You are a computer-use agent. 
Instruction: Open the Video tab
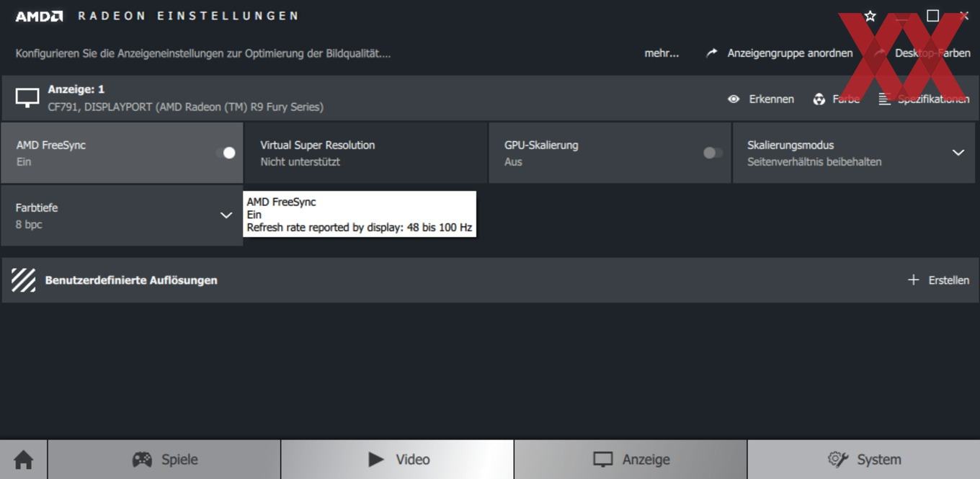tap(397, 460)
